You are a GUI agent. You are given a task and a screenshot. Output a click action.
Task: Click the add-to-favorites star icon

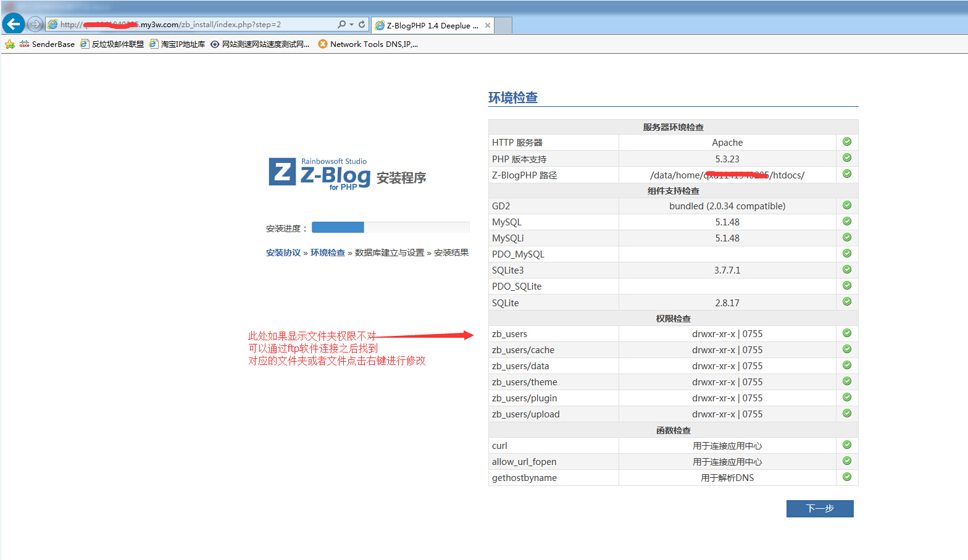[10, 44]
